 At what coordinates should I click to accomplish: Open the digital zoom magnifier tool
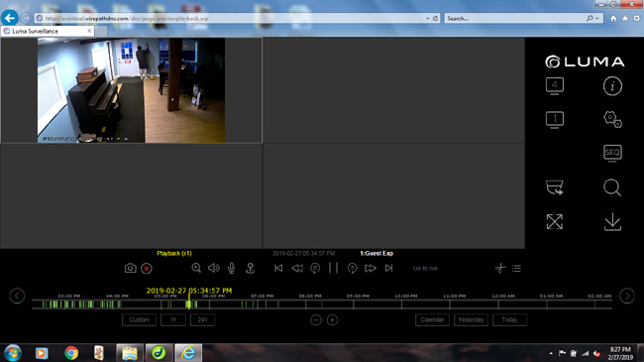click(x=196, y=268)
